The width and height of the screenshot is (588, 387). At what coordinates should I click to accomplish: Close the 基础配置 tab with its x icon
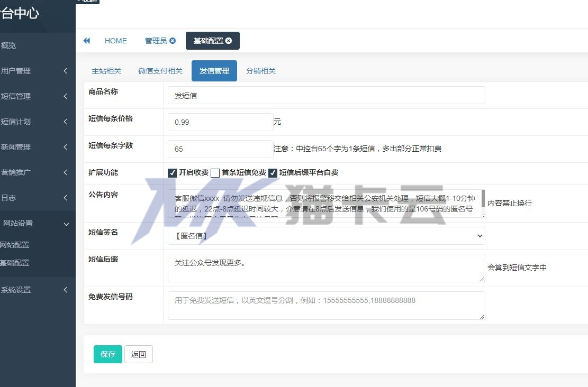point(229,41)
